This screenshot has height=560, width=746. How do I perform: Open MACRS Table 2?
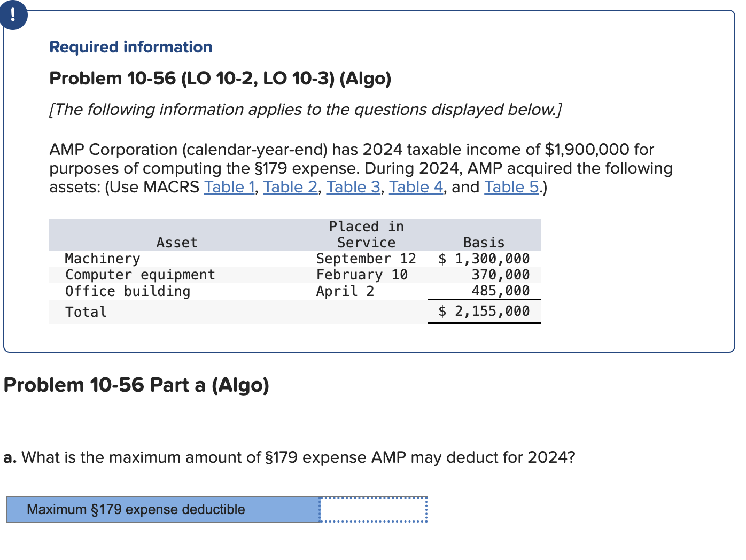coord(290,187)
